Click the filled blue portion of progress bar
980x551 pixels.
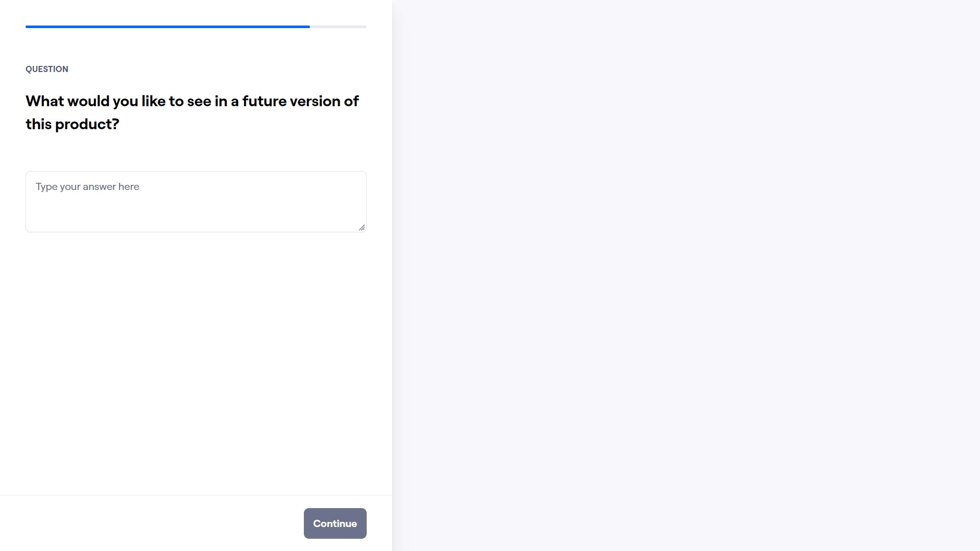(168, 27)
